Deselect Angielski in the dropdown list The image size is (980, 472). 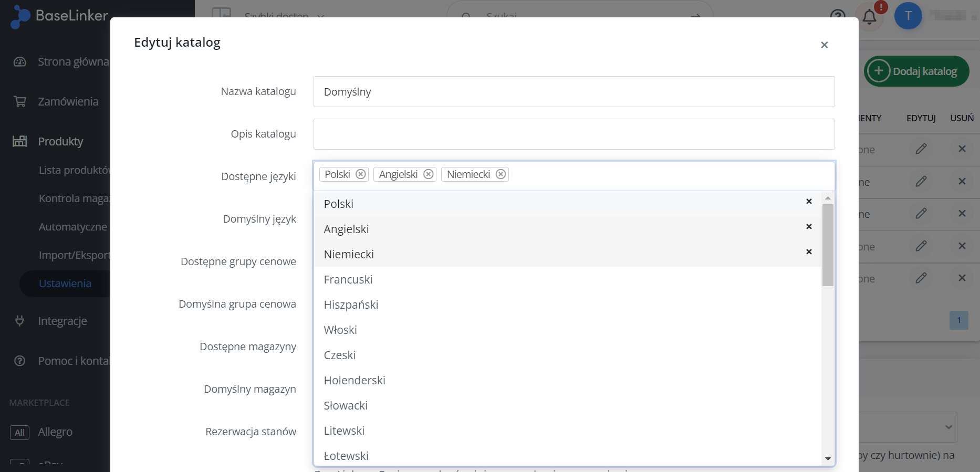(809, 227)
